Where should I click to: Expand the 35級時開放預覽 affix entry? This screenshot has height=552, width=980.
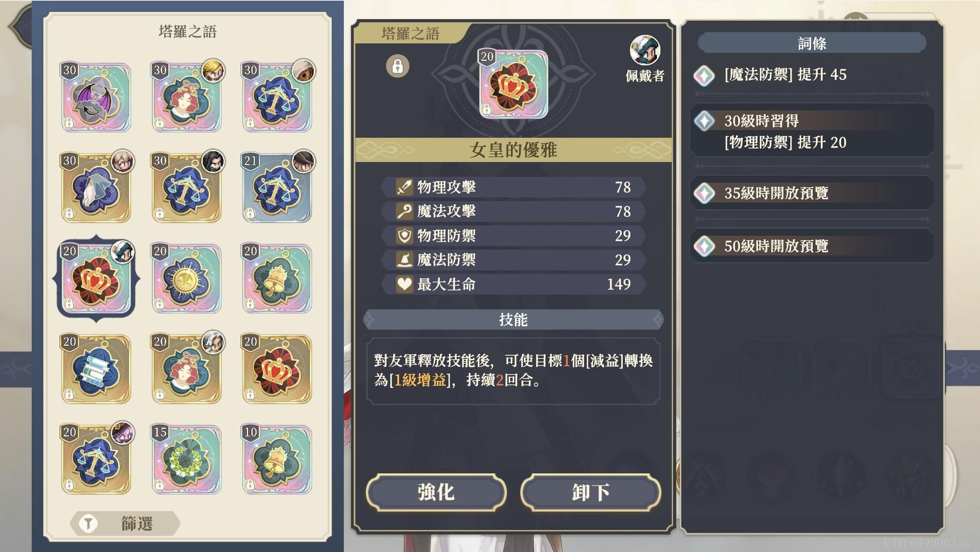coord(812,193)
